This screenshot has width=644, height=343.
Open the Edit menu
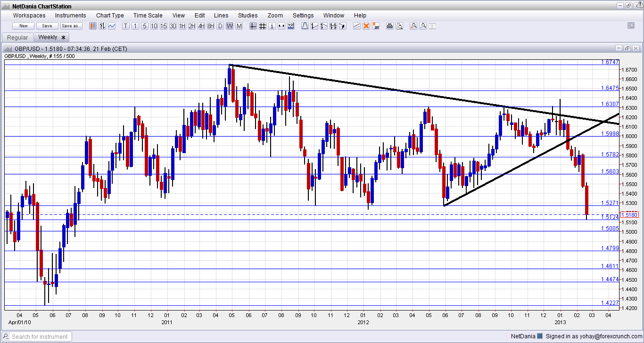coord(199,16)
